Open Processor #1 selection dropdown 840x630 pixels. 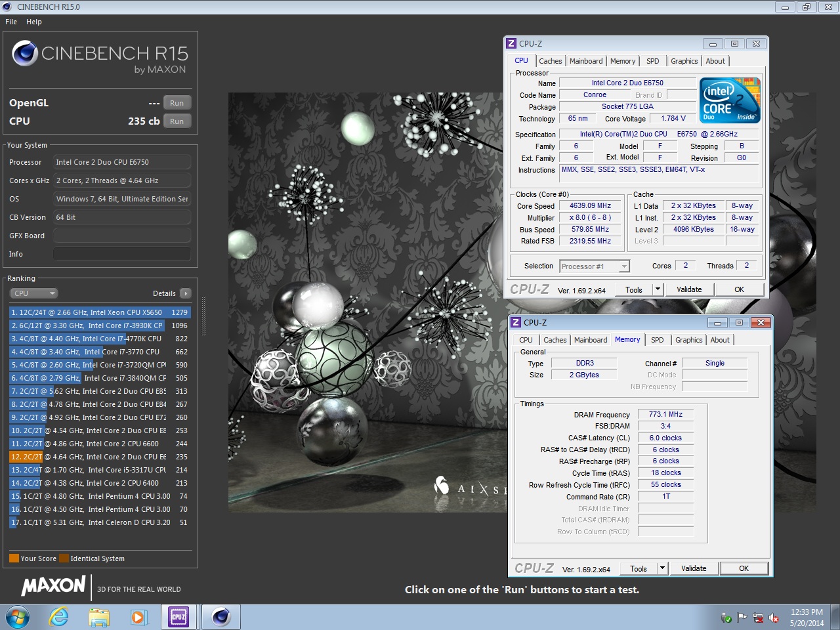pos(595,266)
